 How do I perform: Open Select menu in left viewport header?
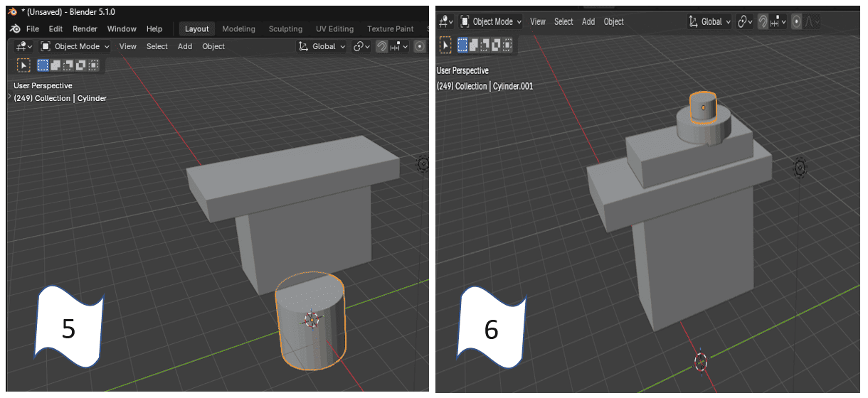coord(157,46)
